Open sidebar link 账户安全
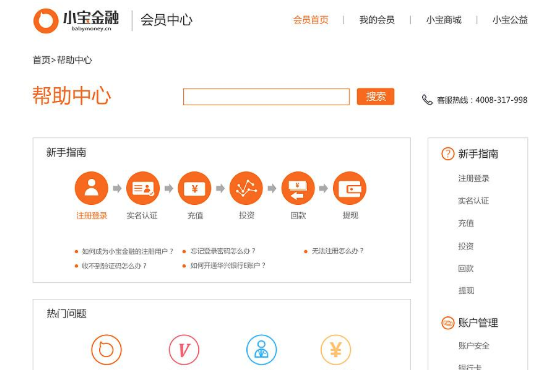The image size is (546, 370). click(474, 346)
